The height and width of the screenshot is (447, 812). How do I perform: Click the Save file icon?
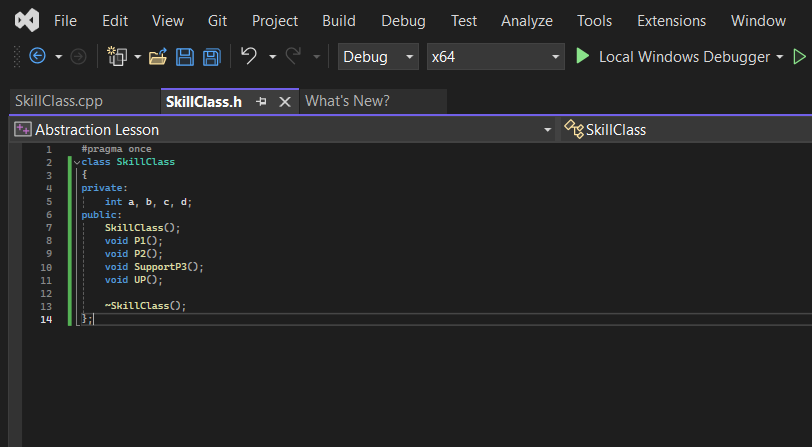point(184,56)
